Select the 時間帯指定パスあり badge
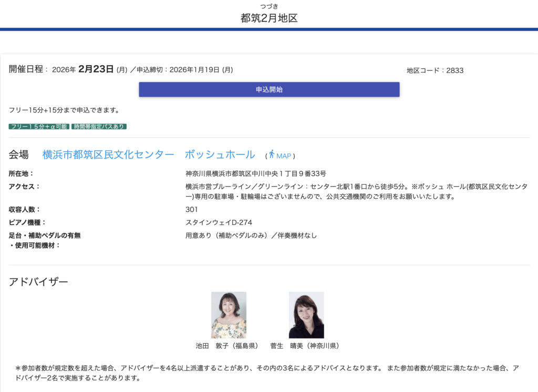The image size is (538, 392). (x=99, y=126)
